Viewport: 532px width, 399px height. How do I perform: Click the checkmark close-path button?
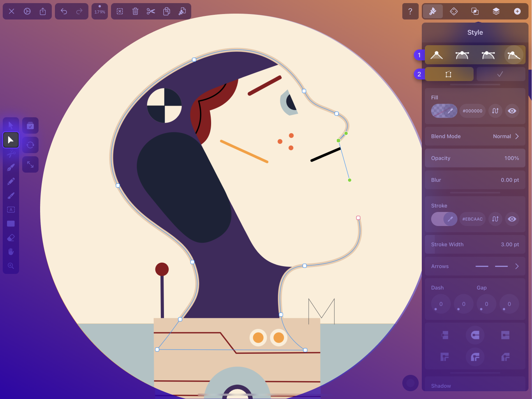click(501, 74)
